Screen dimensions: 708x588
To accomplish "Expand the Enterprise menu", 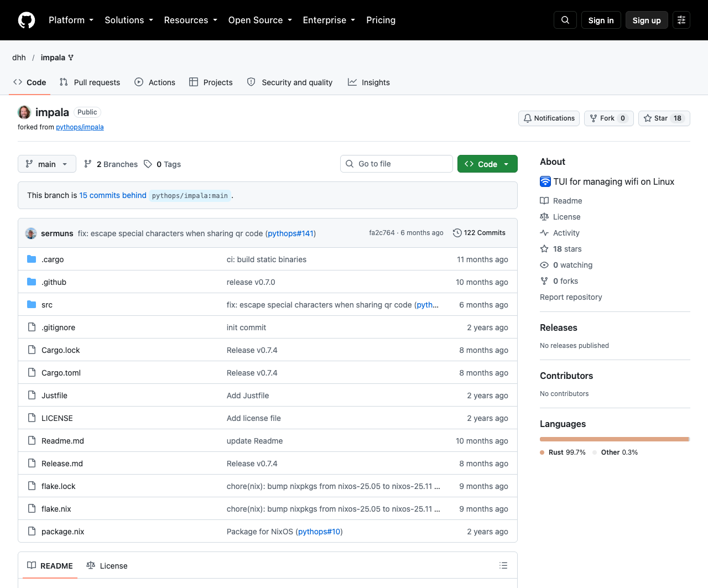I will pyautogui.click(x=329, y=20).
